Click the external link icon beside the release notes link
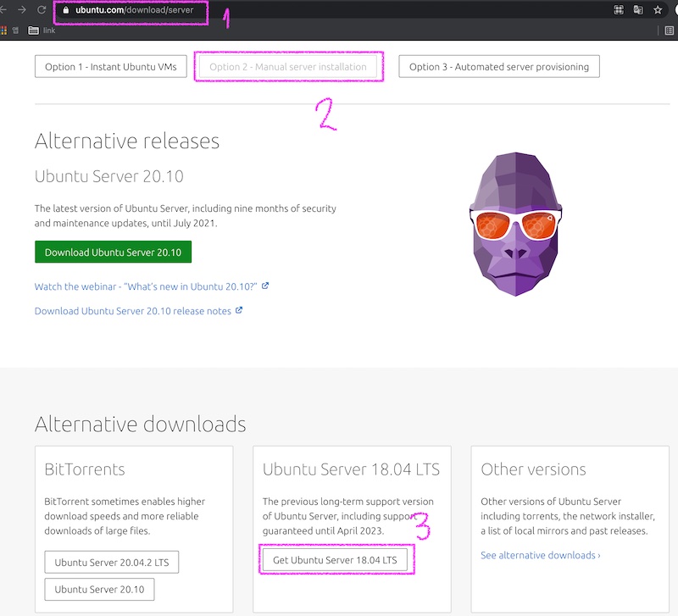Image resolution: width=678 pixels, height=616 pixels. pyautogui.click(x=239, y=310)
